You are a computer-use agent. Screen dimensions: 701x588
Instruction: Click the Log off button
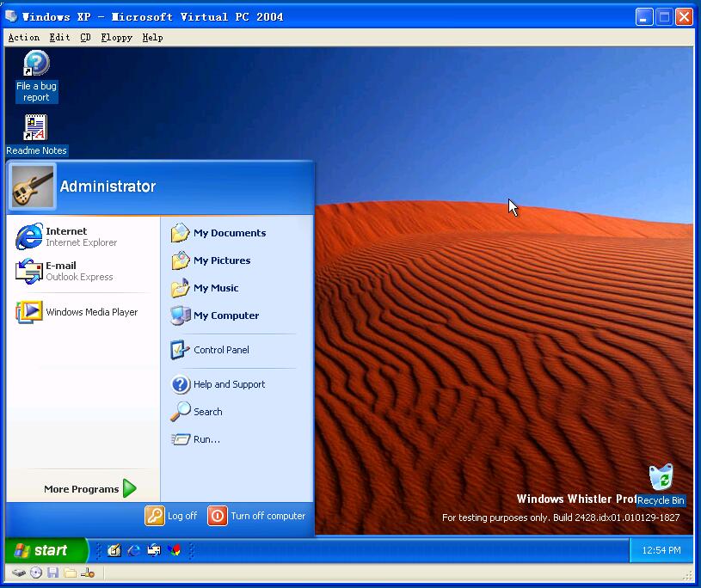[x=171, y=516]
